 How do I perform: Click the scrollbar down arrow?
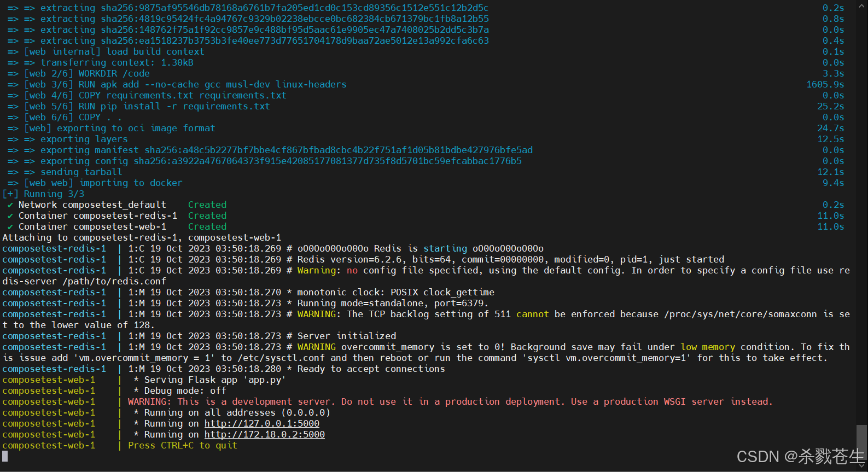click(x=861, y=466)
